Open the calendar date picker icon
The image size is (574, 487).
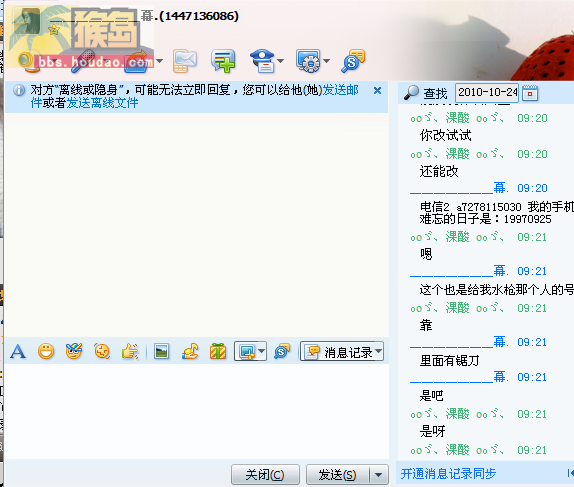530,93
